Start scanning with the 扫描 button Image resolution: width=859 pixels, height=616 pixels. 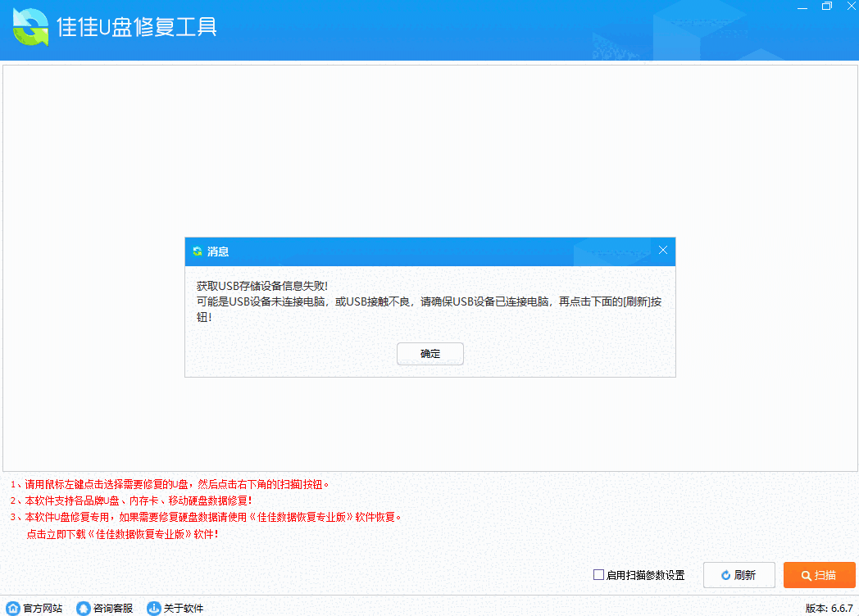click(x=820, y=575)
